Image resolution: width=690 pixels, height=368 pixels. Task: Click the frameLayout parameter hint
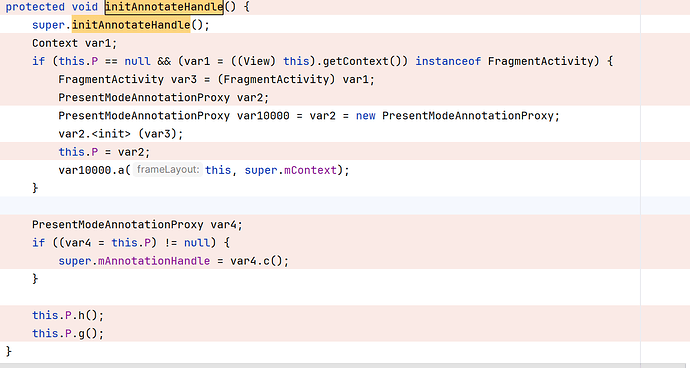click(168, 170)
